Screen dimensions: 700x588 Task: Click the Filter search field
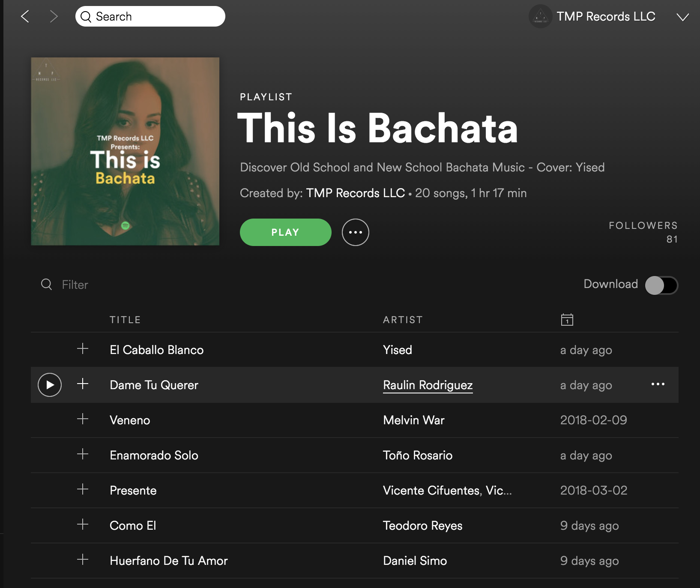pos(75,285)
